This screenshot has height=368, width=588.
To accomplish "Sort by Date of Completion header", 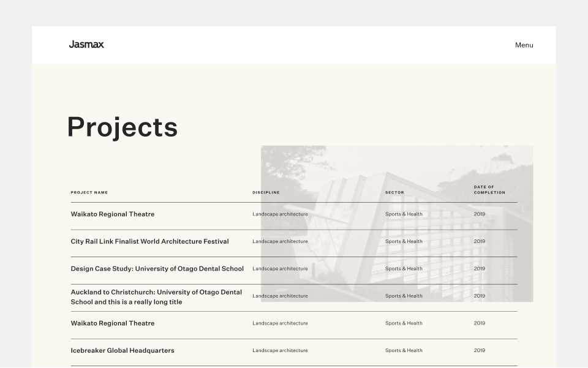I will pos(489,190).
